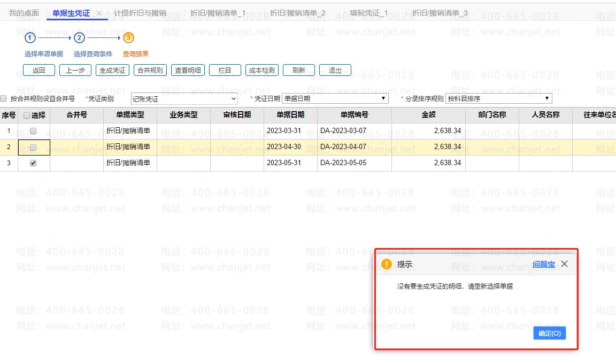The width and height of the screenshot is (616, 364).
Task: Open the 分录排序规则 dropdown
Action: [x=498, y=98]
